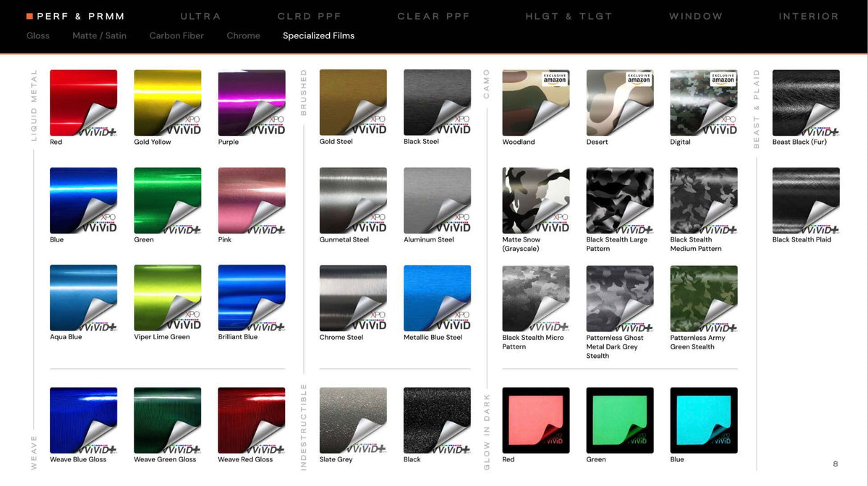Select the Purple liquid metal swatch
The width and height of the screenshot is (868, 486).
252,103
